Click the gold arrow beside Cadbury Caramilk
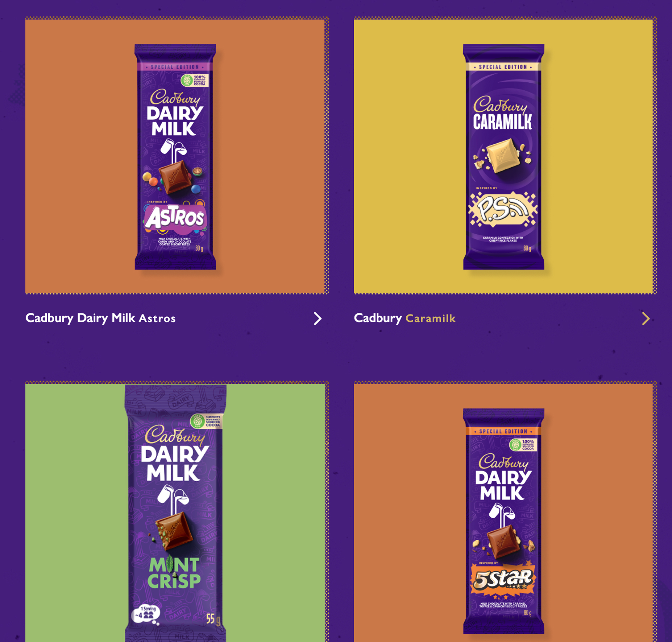Image resolution: width=672 pixels, height=642 pixels. 646,318
